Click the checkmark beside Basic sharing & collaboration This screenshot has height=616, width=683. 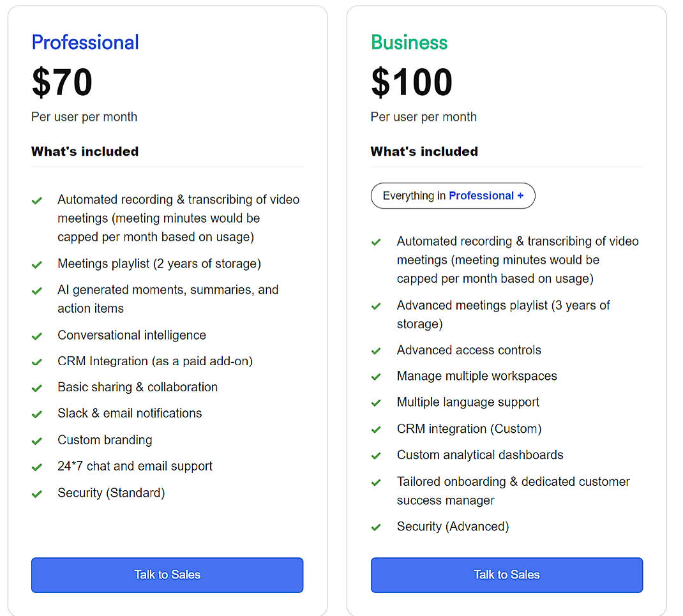coord(37,387)
